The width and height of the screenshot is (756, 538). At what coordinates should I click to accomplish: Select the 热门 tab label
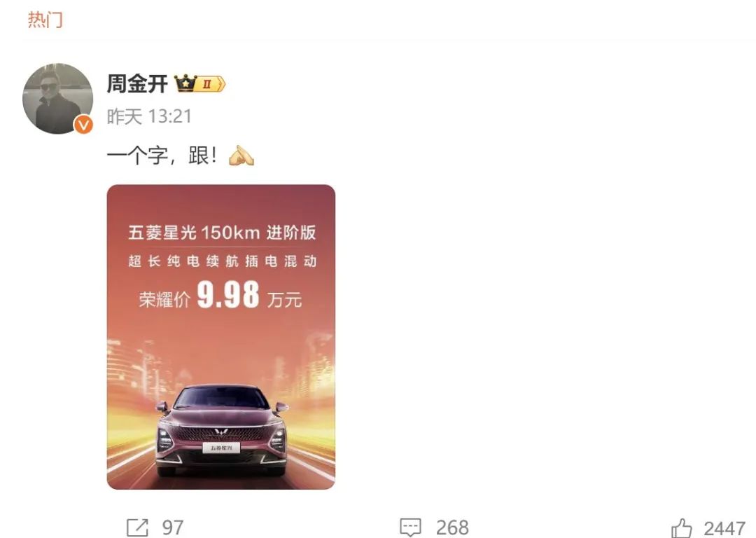[x=45, y=20]
